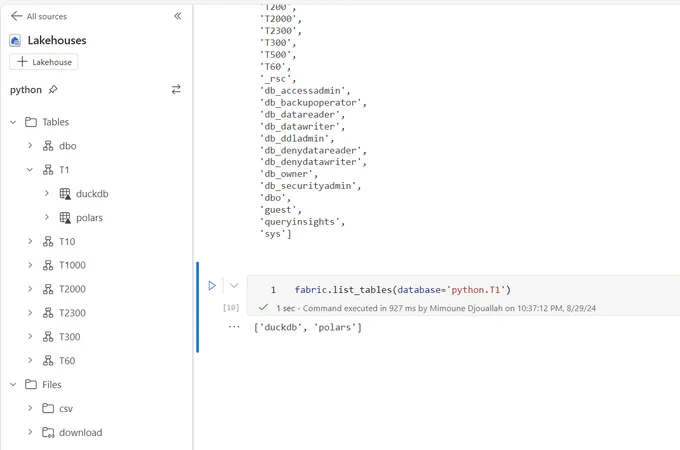
Task: Collapse the Tables folder chevron
Action: click(13, 122)
